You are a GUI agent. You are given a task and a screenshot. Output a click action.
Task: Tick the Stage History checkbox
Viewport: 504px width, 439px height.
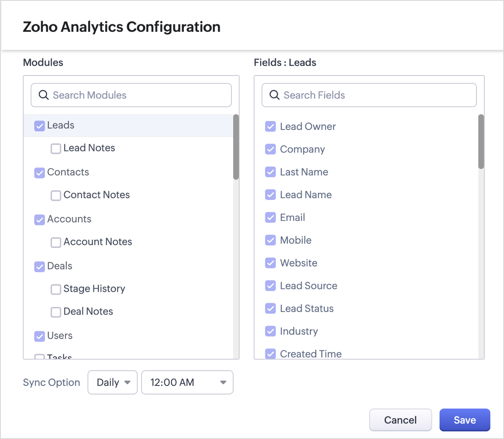click(x=56, y=289)
